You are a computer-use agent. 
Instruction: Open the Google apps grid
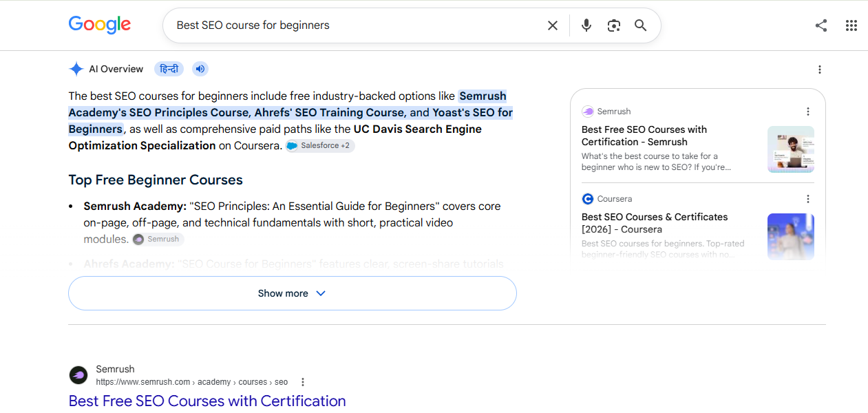[x=851, y=25]
